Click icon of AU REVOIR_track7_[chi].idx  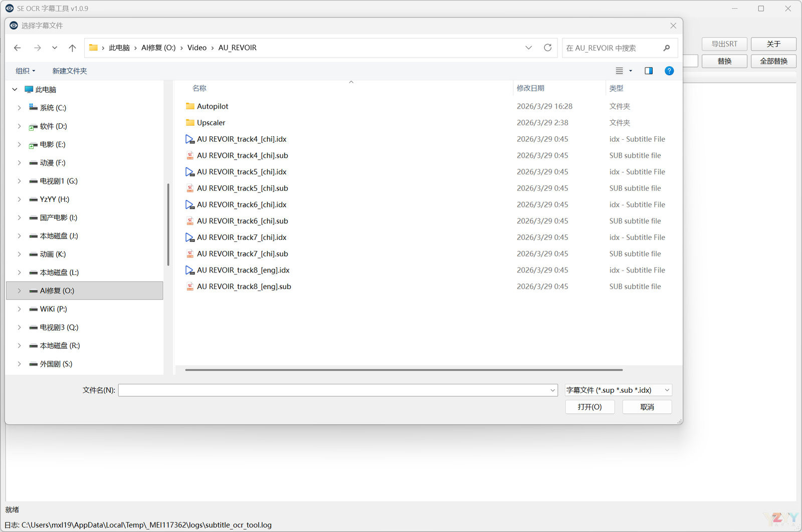coord(190,237)
